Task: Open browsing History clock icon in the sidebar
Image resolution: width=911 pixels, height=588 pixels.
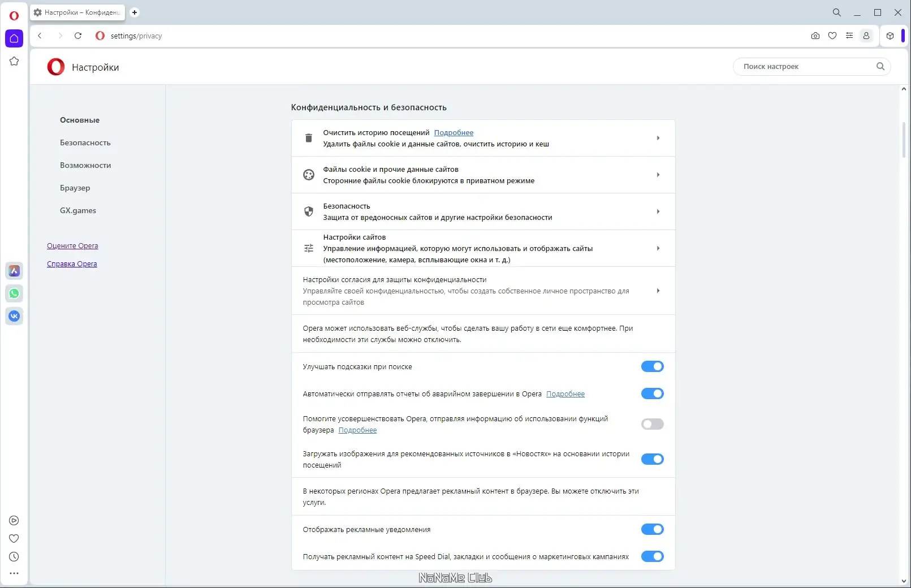Action: coord(14,557)
